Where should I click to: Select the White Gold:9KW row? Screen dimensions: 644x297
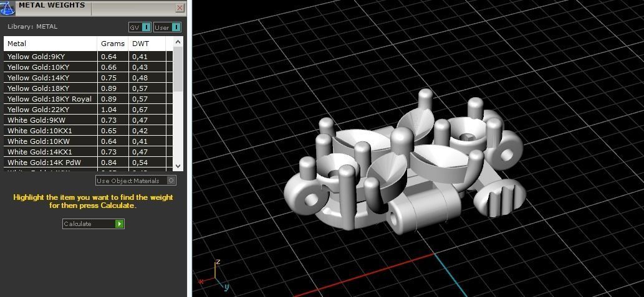point(89,120)
